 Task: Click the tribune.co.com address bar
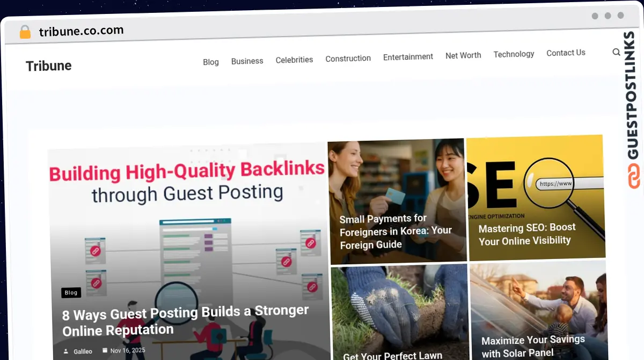click(x=82, y=31)
